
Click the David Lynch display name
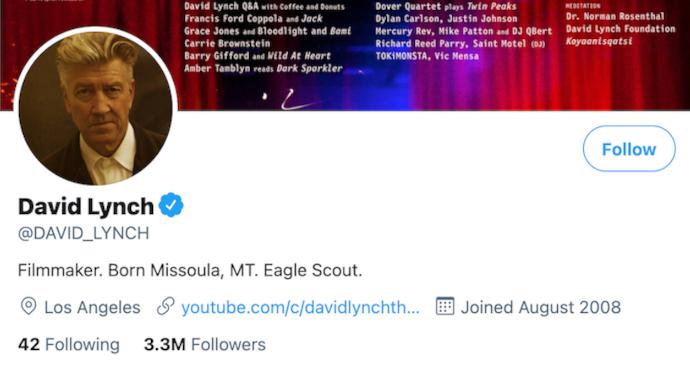point(86,206)
